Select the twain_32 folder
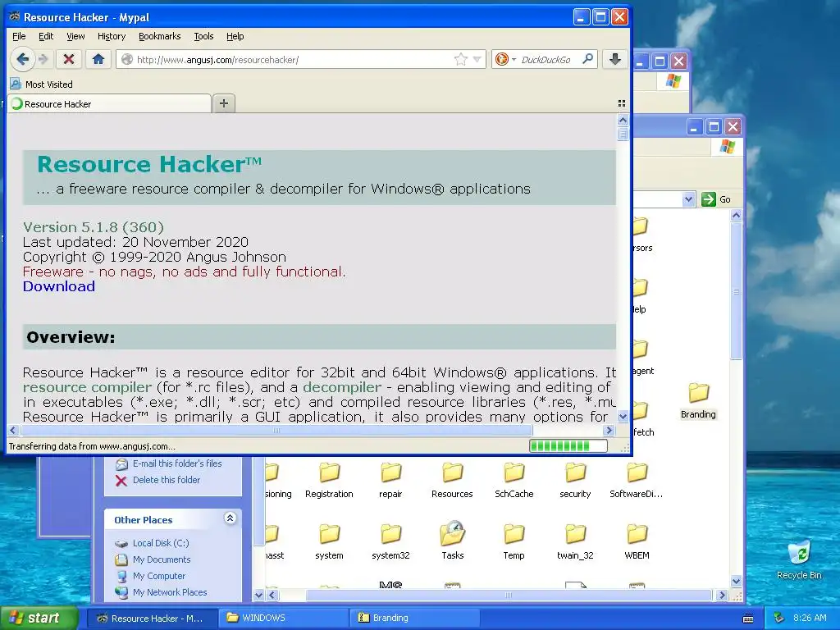The height and width of the screenshot is (630, 840). click(x=575, y=542)
